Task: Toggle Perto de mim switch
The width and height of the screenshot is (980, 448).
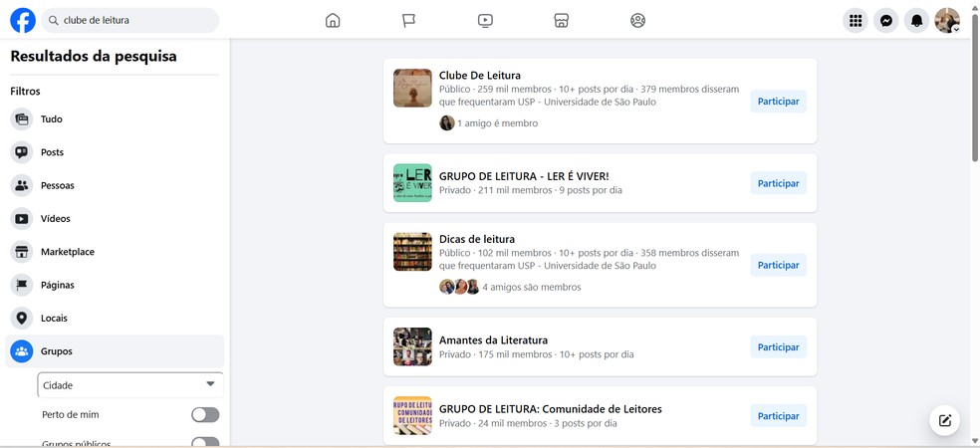Action: point(205,415)
